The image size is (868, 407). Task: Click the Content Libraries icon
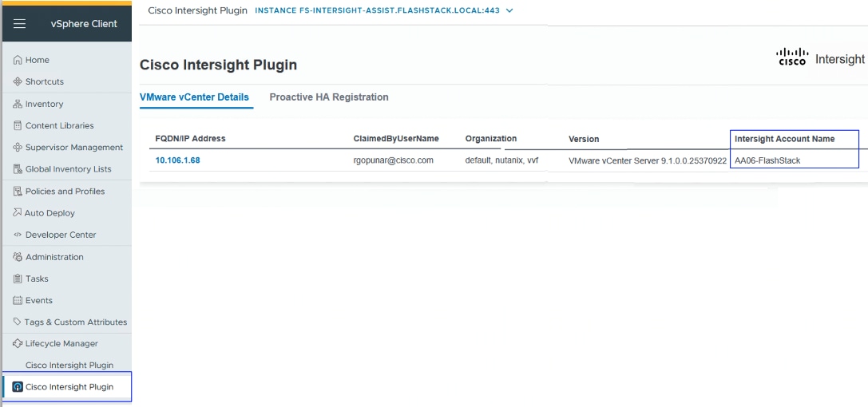coord(18,125)
